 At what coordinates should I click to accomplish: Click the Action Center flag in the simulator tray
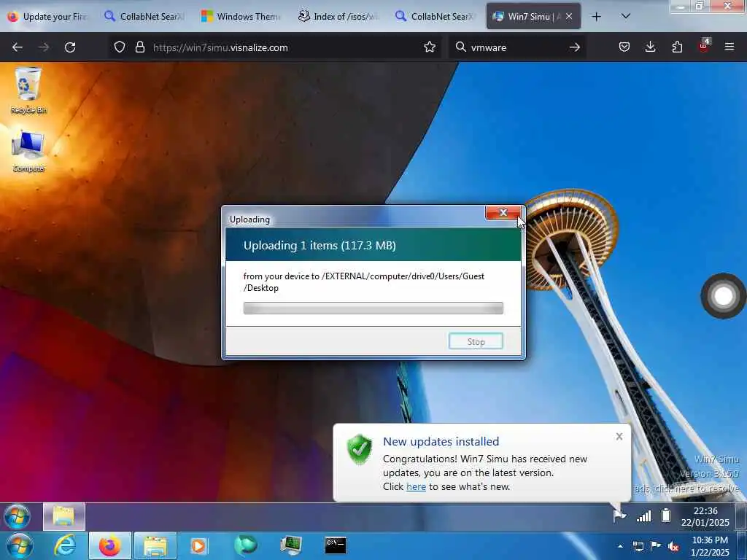[x=619, y=516]
